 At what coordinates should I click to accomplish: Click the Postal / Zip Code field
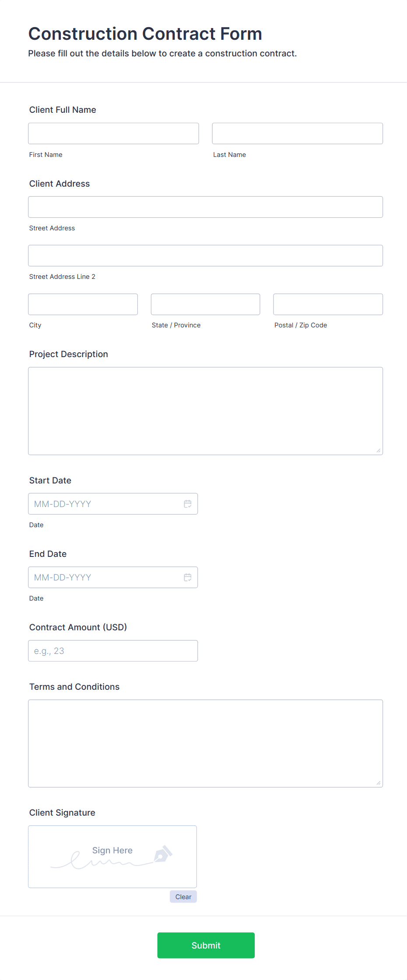pos(327,304)
